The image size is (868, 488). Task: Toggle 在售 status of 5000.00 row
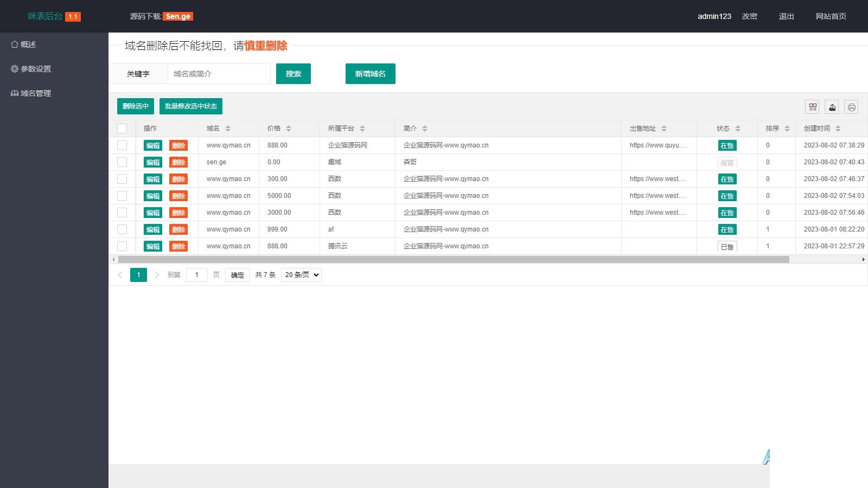pyautogui.click(x=727, y=196)
